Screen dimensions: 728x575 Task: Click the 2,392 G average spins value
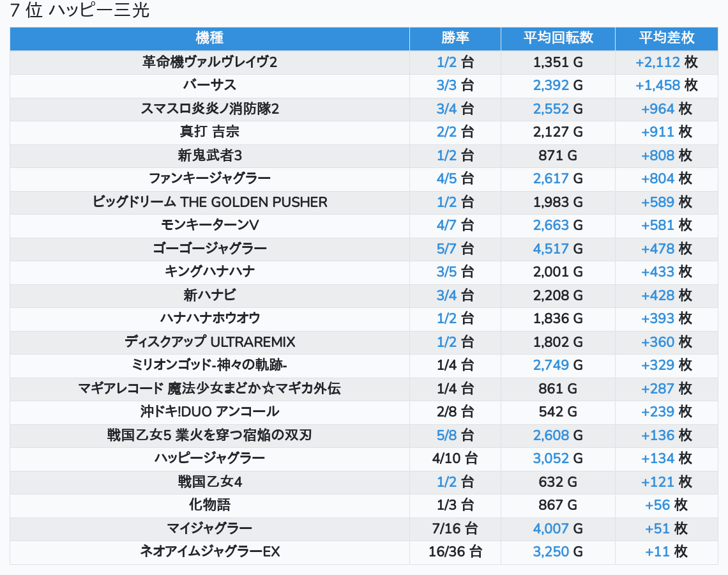point(558,86)
